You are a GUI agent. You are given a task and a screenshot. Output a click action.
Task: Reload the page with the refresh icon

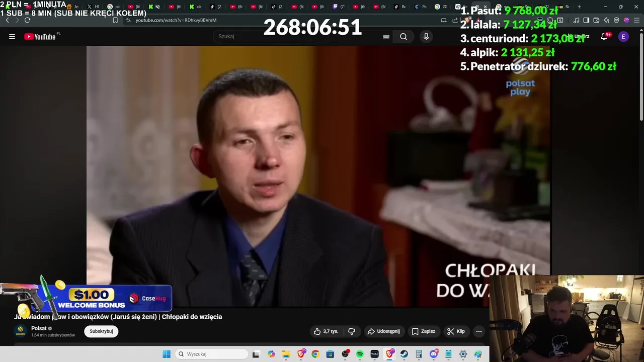[27, 20]
